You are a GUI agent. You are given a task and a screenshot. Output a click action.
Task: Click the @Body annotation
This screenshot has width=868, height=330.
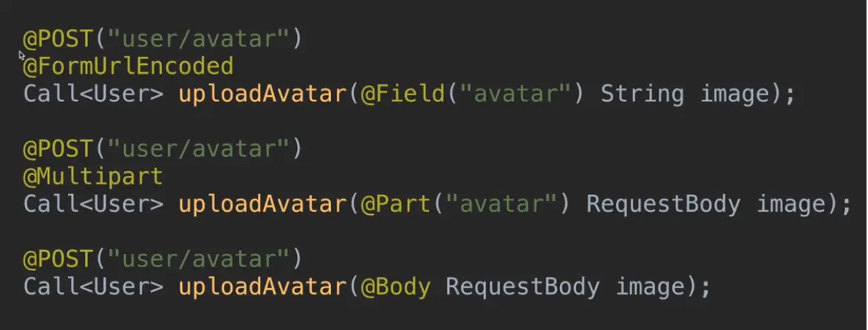(x=396, y=287)
